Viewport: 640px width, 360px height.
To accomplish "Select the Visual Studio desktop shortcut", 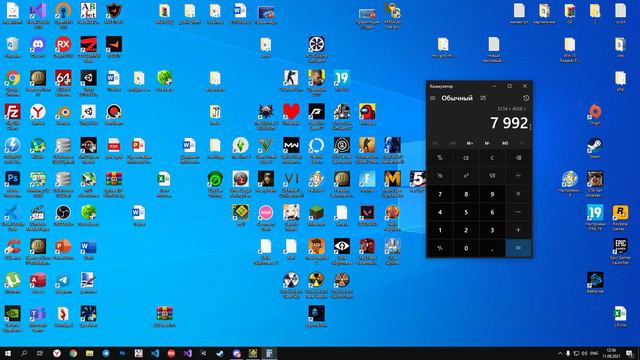I will pos(38,15).
